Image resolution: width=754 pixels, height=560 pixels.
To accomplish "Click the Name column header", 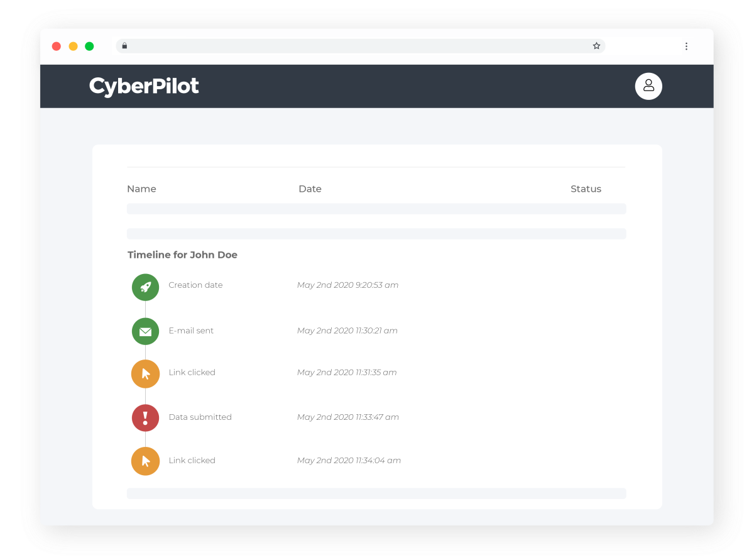I will click(x=141, y=189).
